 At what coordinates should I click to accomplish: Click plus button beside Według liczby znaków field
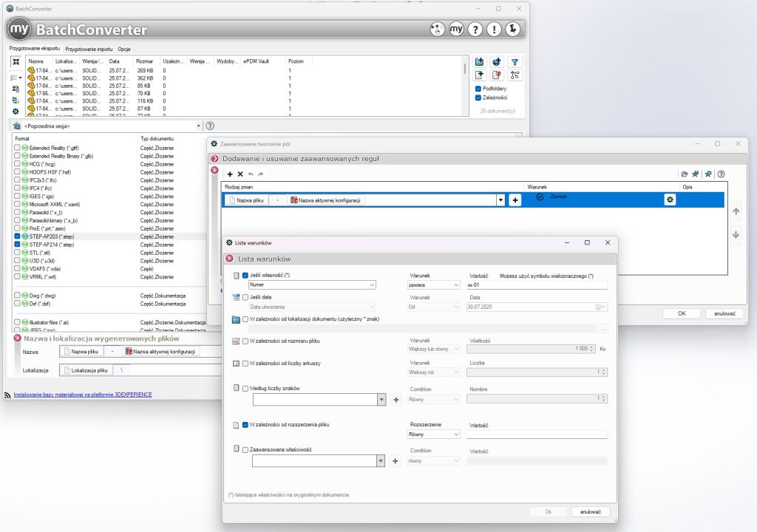(x=396, y=400)
